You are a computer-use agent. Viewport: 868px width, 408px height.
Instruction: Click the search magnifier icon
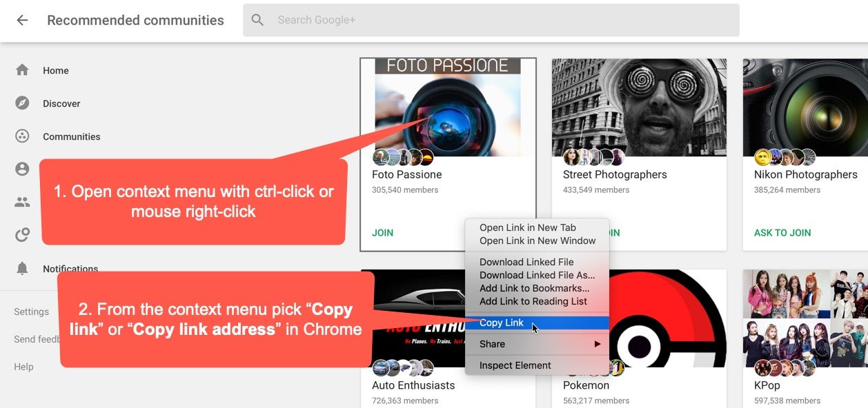click(258, 20)
